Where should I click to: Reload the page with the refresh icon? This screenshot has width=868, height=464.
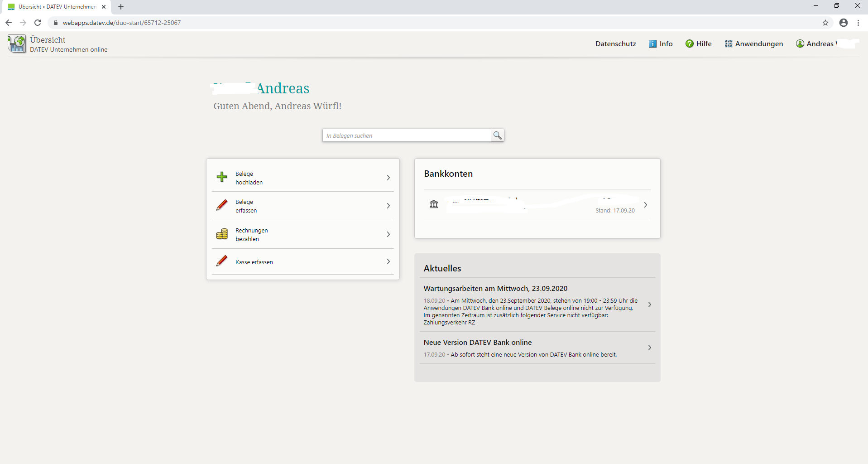[38, 23]
